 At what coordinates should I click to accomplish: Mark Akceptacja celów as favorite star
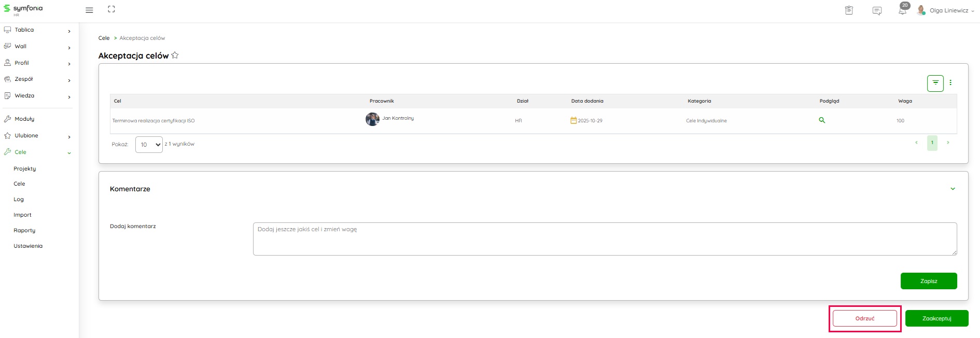click(x=175, y=55)
